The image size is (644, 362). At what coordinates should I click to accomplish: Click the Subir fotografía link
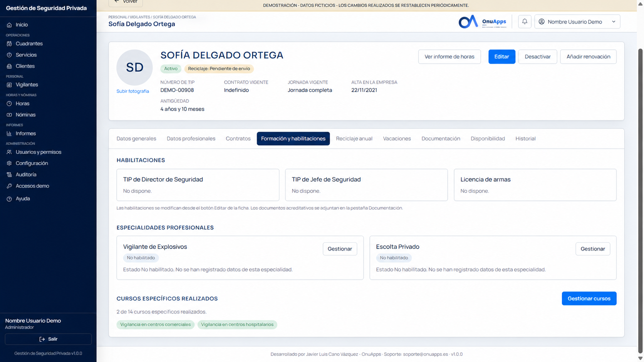132,91
